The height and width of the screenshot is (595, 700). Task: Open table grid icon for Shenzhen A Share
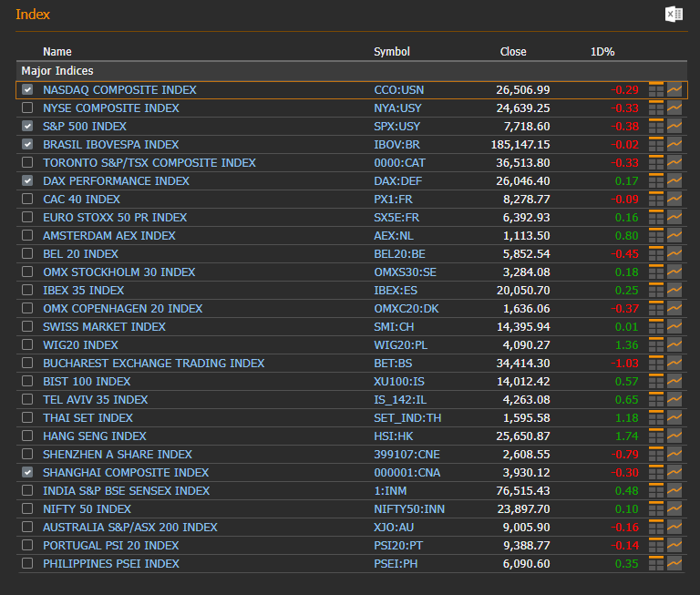(x=656, y=455)
